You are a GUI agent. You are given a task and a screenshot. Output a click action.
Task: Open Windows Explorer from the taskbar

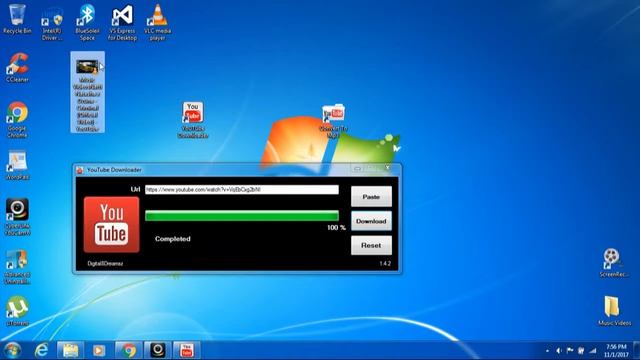(70, 351)
